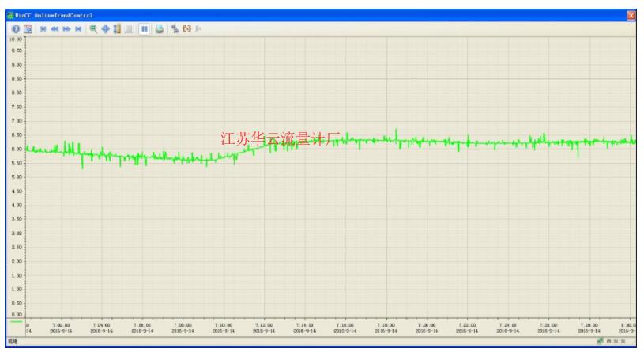
Task: Jump to last data record
Action: click(x=78, y=28)
